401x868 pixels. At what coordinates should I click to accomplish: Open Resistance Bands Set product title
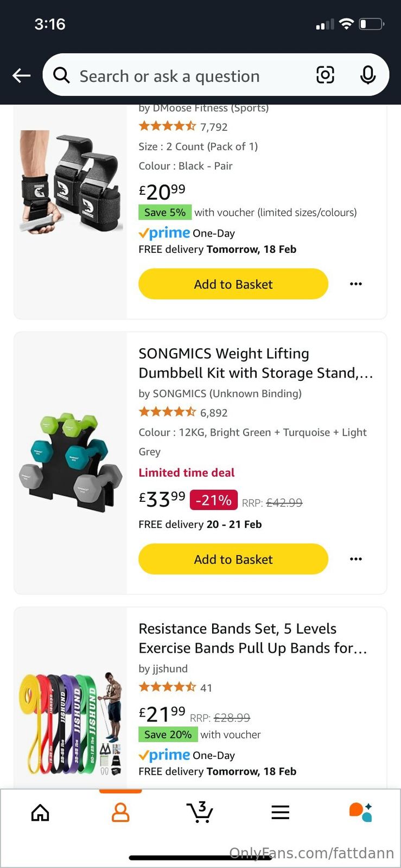point(252,638)
